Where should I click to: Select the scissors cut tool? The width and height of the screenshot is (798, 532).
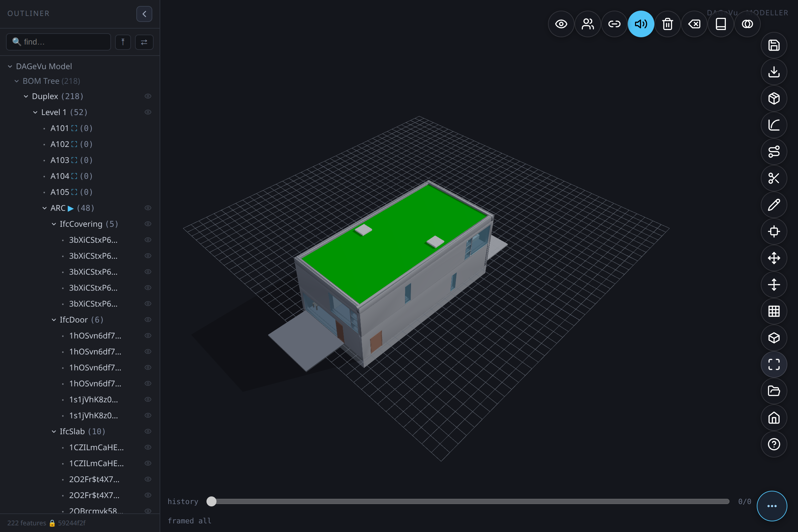pos(774,179)
